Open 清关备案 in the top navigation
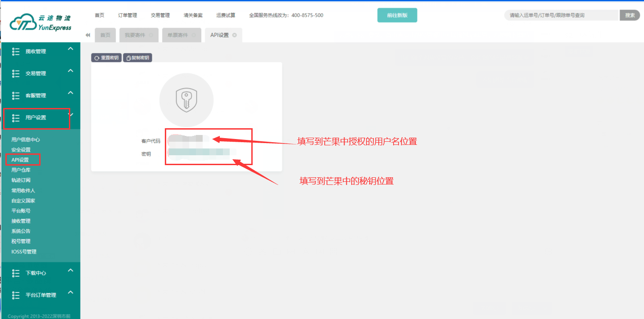Viewport: 644px width, 319px height. click(x=193, y=15)
